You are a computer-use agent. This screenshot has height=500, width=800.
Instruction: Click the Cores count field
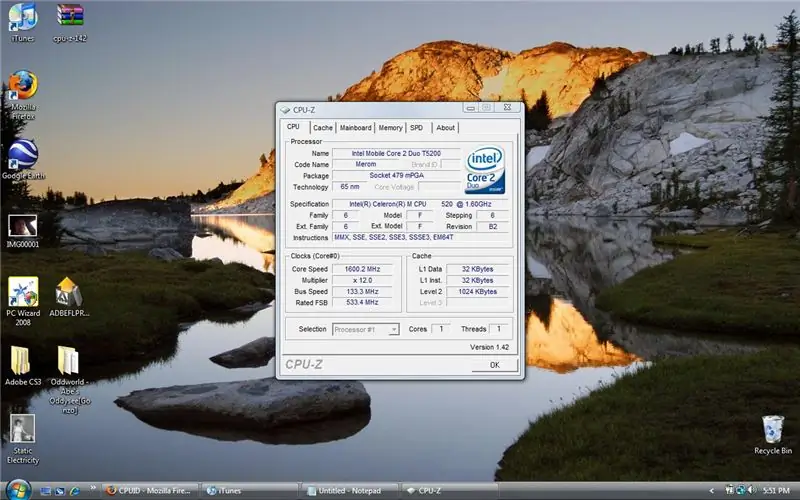pyautogui.click(x=441, y=329)
